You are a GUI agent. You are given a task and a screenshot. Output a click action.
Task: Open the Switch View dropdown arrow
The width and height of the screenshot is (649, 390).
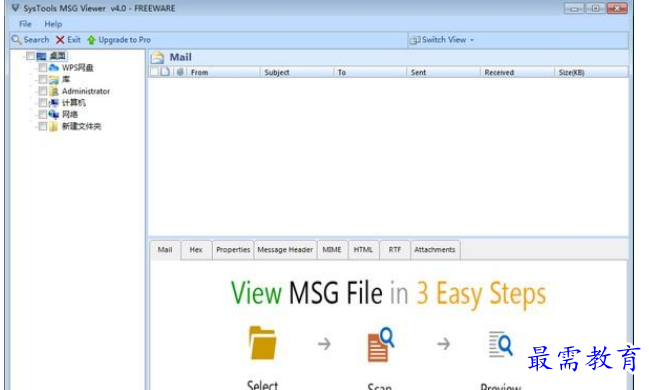[x=472, y=40]
